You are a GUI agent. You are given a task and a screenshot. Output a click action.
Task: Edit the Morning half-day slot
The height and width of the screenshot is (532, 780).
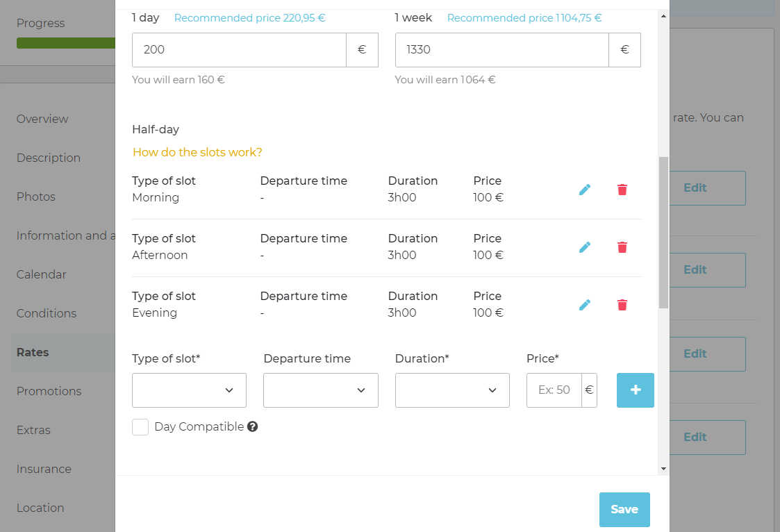[585, 189]
